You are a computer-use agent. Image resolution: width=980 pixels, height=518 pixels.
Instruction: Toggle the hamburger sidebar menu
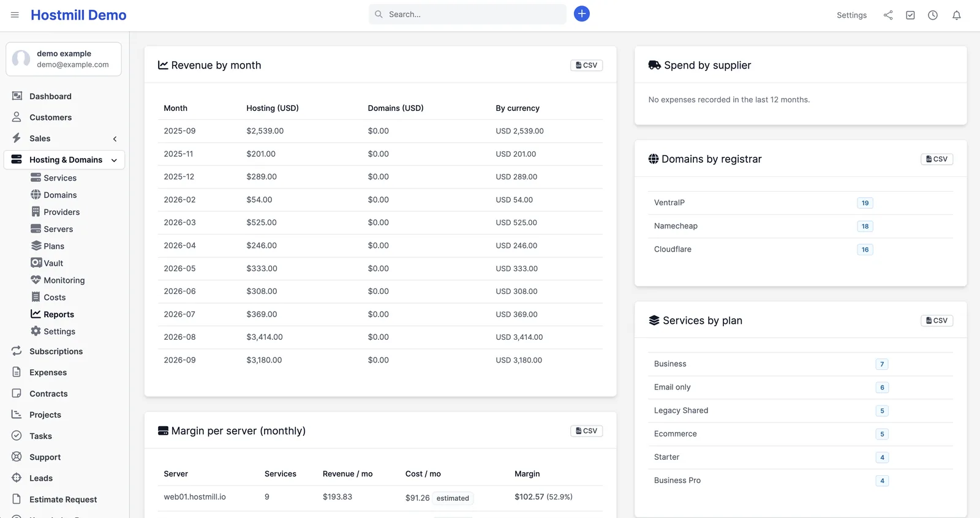15,15
